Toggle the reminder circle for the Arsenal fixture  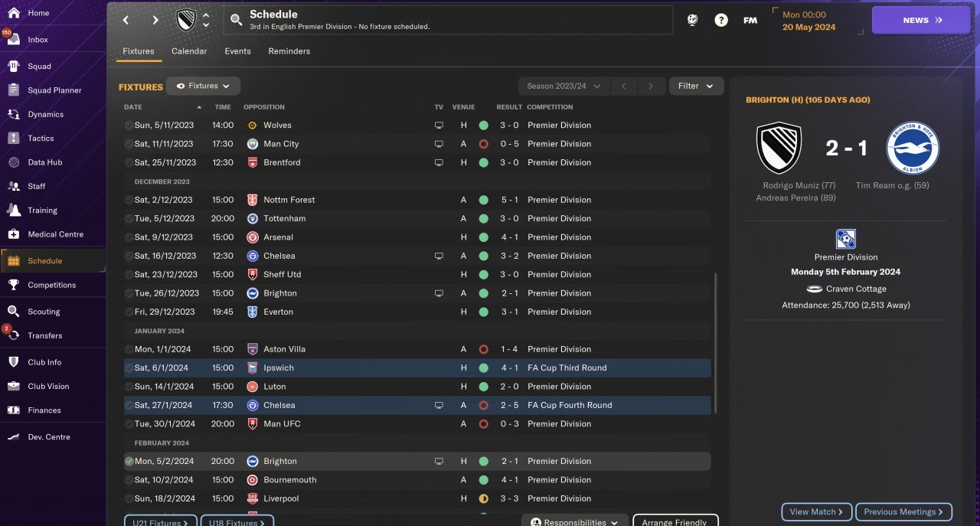click(129, 237)
